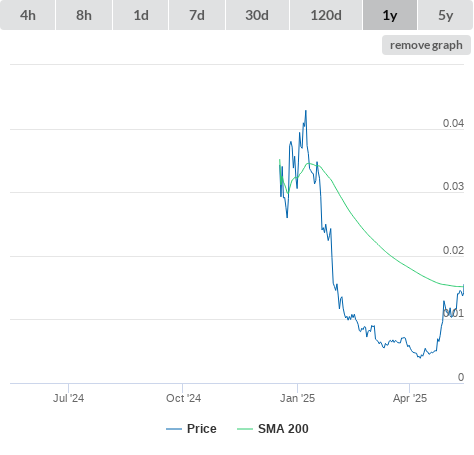Click the Jul '24 axis label
Screen dimensions: 474x455
68,398
